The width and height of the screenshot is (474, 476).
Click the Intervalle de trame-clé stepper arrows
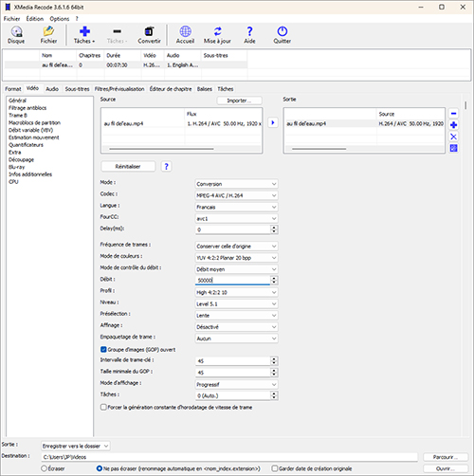pos(274,361)
